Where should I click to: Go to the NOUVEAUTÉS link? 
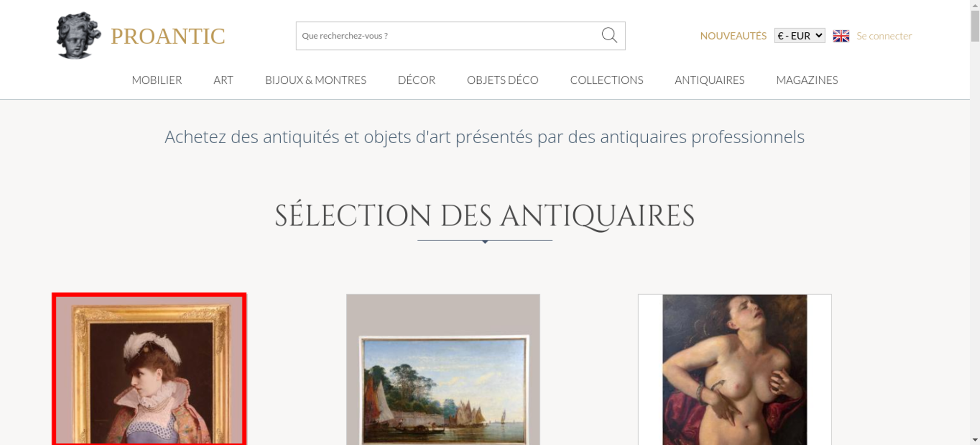point(733,36)
